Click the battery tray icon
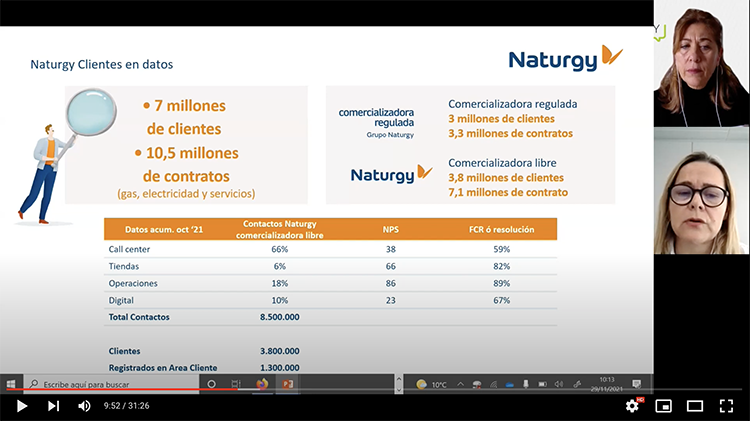The width and height of the screenshot is (750, 421). 542,384
